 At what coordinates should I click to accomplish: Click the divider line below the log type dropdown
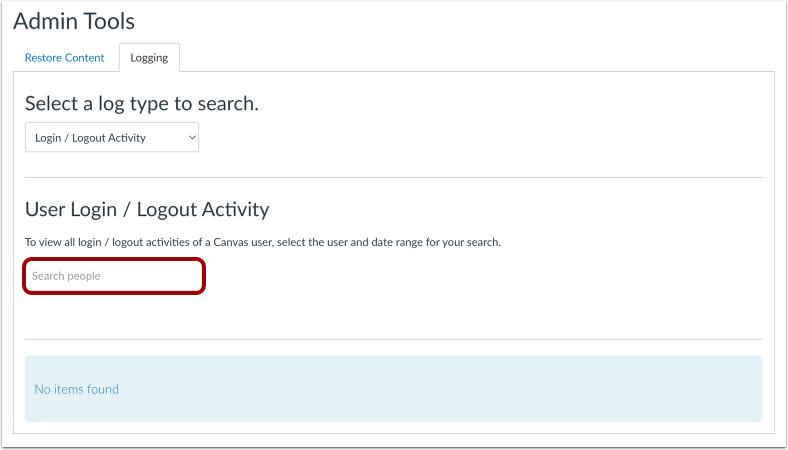393,177
